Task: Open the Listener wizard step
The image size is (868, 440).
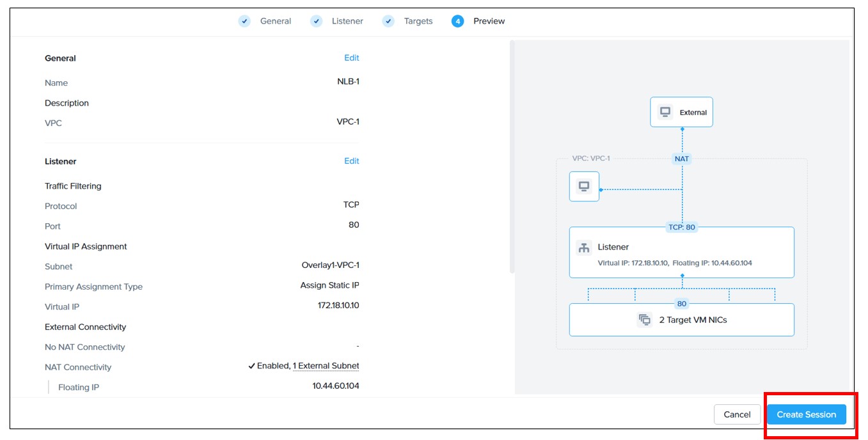Action: pyautogui.click(x=347, y=21)
